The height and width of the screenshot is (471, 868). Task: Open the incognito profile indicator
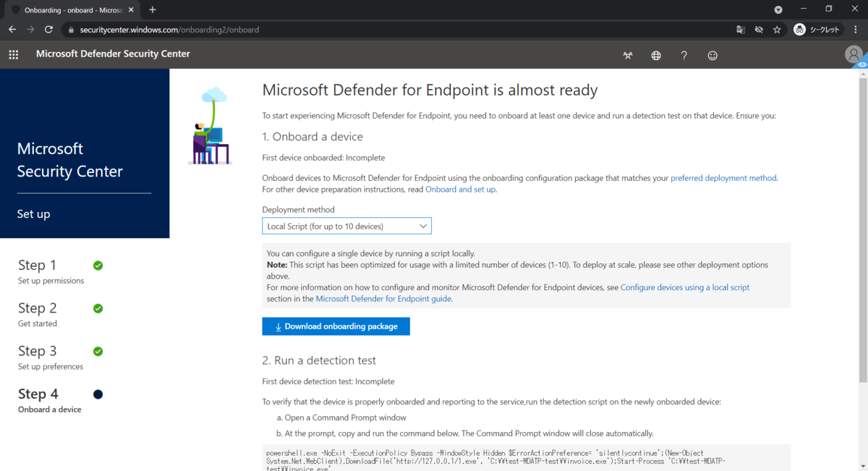click(819, 30)
